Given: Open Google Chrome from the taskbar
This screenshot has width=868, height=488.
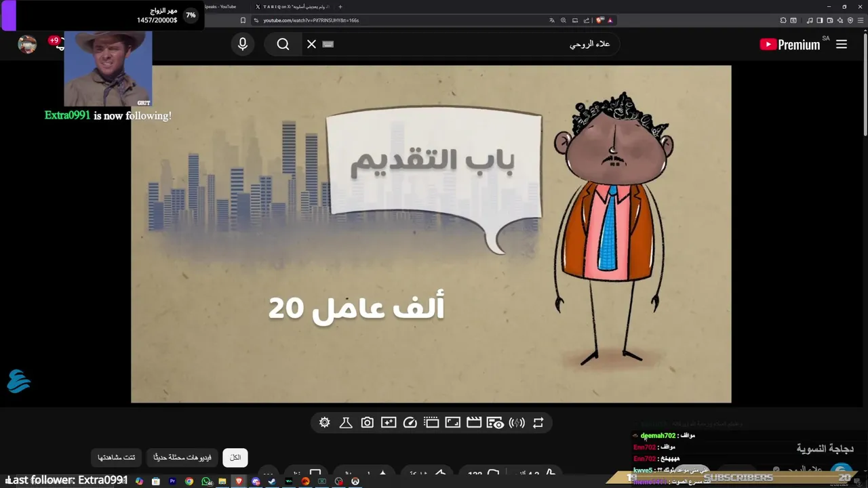Looking at the screenshot, I should pyautogui.click(x=189, y=481).
